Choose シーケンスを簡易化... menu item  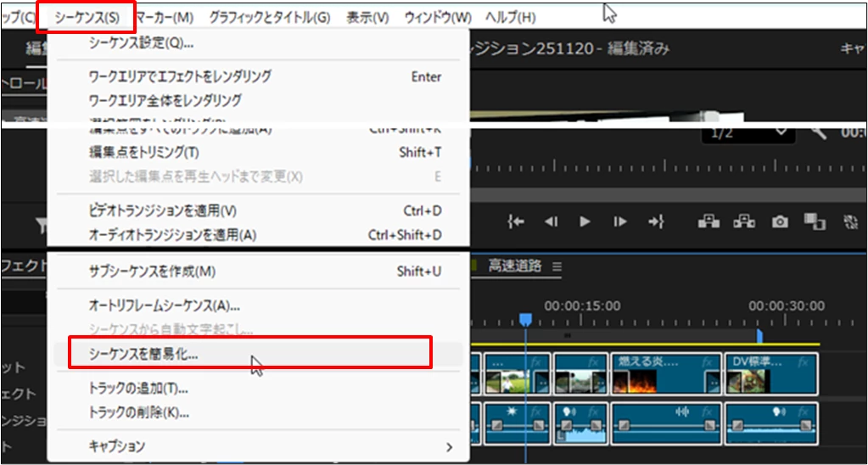(258, 355)
